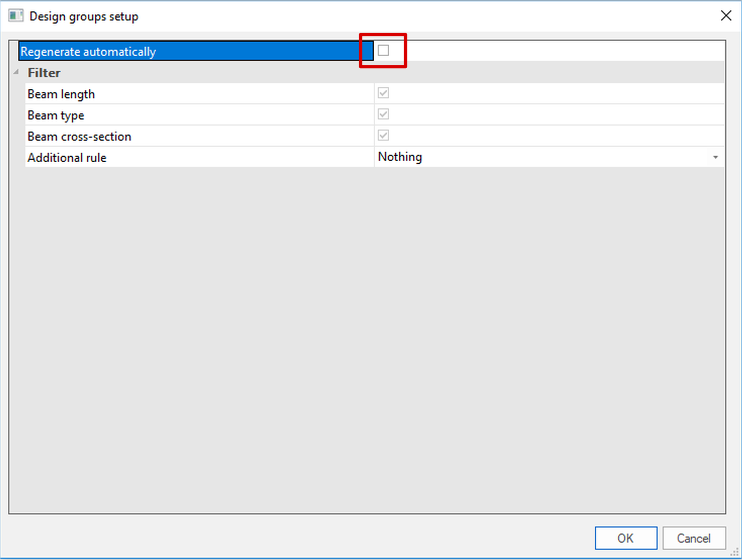This screenshot has width=742, height=560.
Task: Uncheck the Beam cross-section checkbox
Action: click(383, 135)
